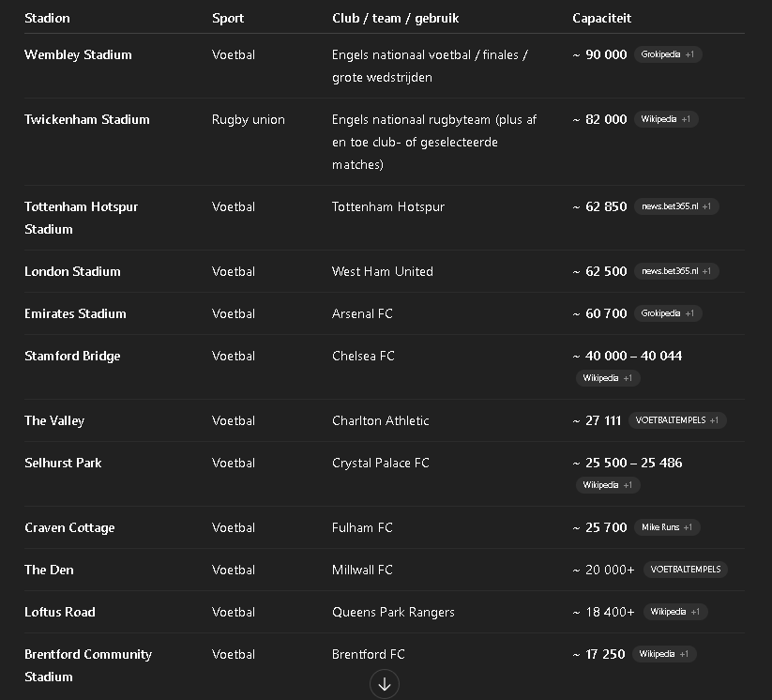Image resolution: width=772 pixels, height=700 pixels.
Task: Click VOETBALTEMPELS source chip for The Valley
Action: coord(677,420)
